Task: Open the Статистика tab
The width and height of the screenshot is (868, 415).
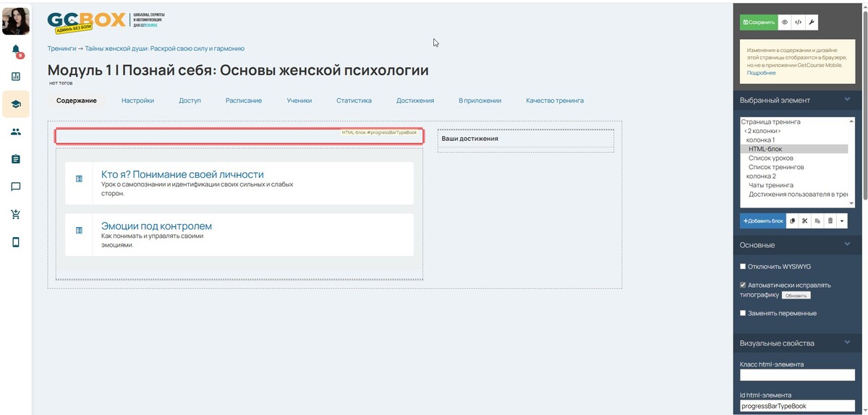Action: click(354, 100)
